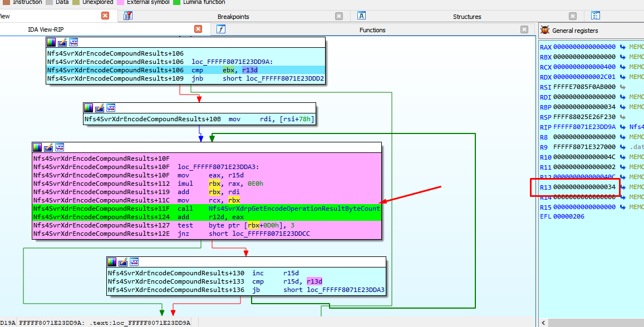Viewport: 644px width, 327px height.
Task: Click the test byte ptr [rbx+0D0h], 3 line
Action: click(207, 225)
